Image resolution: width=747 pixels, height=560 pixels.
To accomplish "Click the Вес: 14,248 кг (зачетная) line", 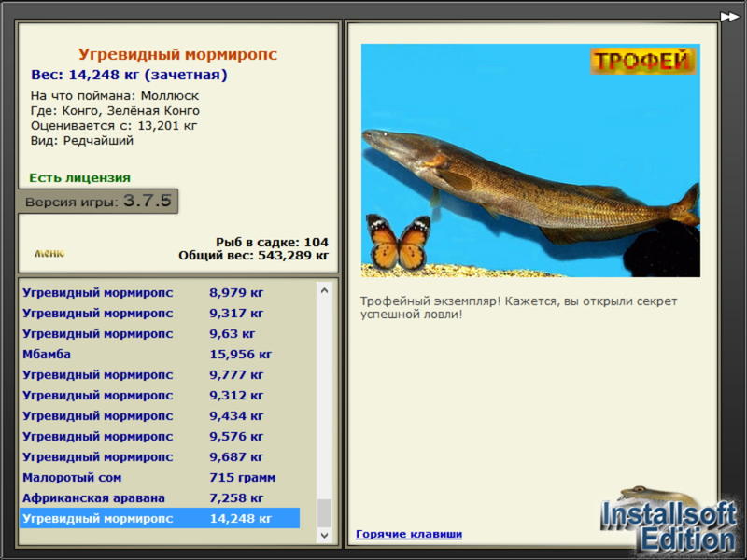I will coord(129,75).
